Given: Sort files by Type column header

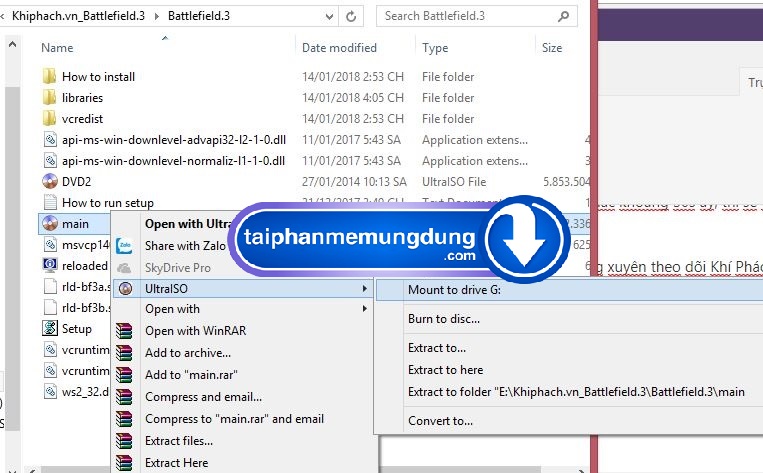Looking at the screenshot, I should coord(435,48).
